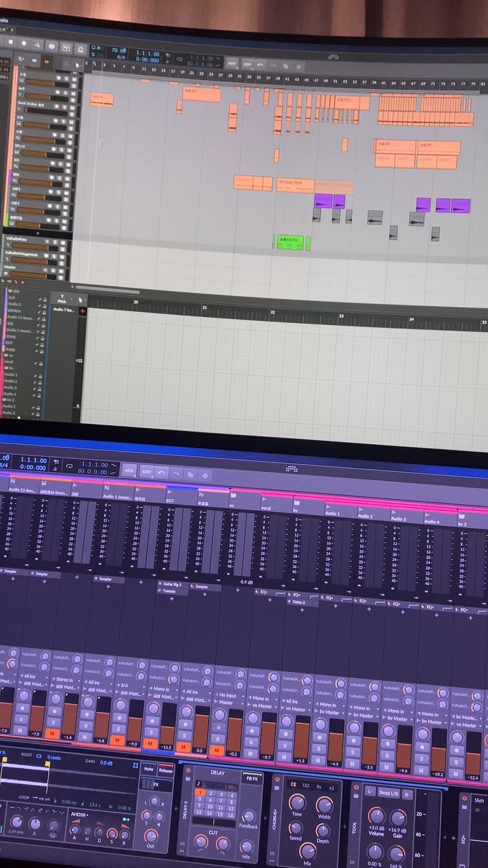Screen dimensions: 488x868
Task: Select the Release tab in the Sampler
Action: [165, 770]
